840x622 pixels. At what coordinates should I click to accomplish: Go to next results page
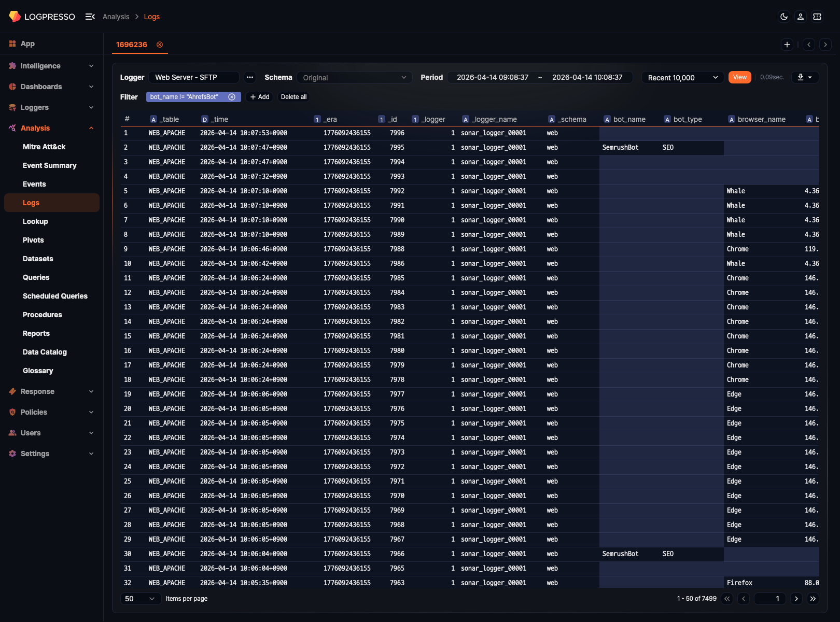(x=796, y=599)
